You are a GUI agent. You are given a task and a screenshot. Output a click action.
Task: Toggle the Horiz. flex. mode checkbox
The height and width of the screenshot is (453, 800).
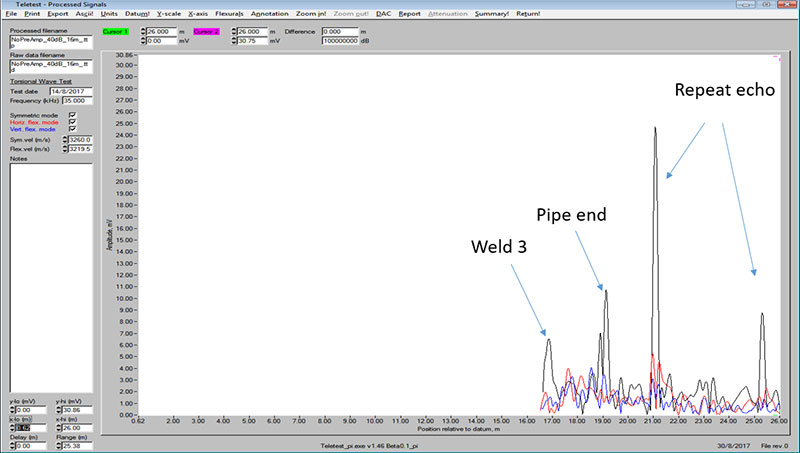(72, 122)
